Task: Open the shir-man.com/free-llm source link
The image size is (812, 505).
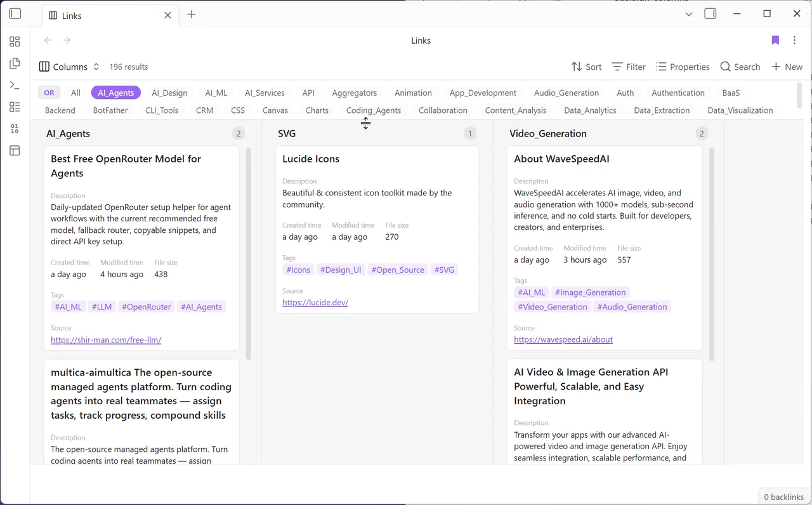Action: click(106, 339)
